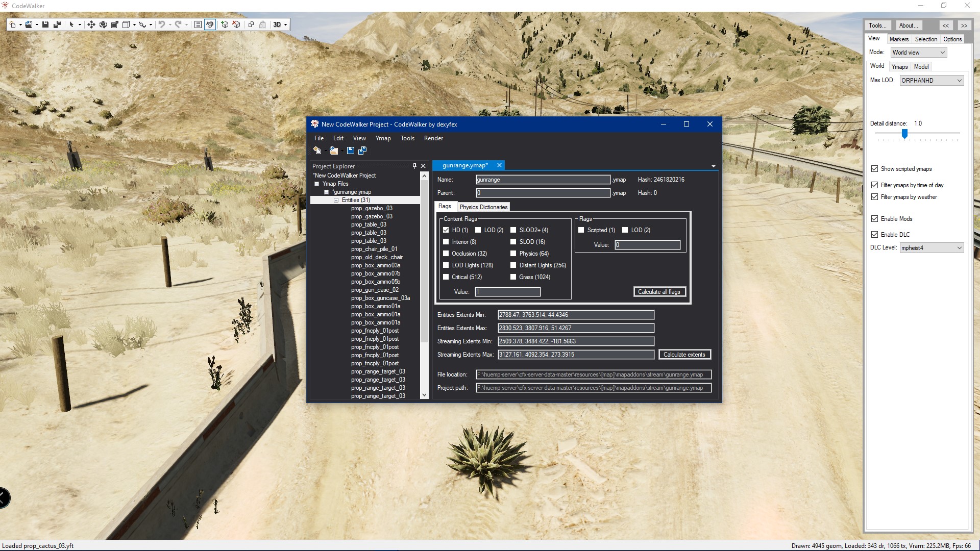Select prop_gun_case_02 in entities list
Image resolution: width=980 pixels, height=551 pixels.
(375, 290)
